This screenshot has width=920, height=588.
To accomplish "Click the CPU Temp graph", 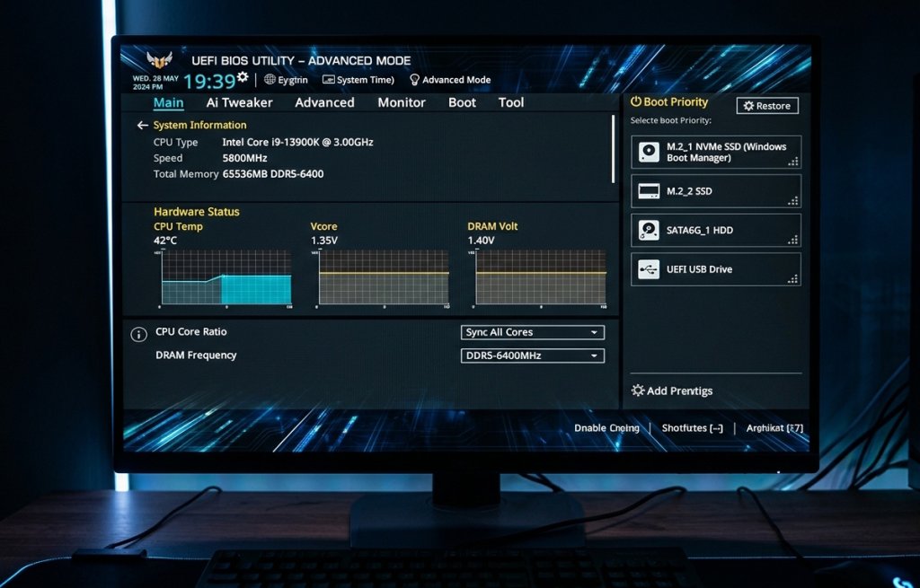I will 226,278.
